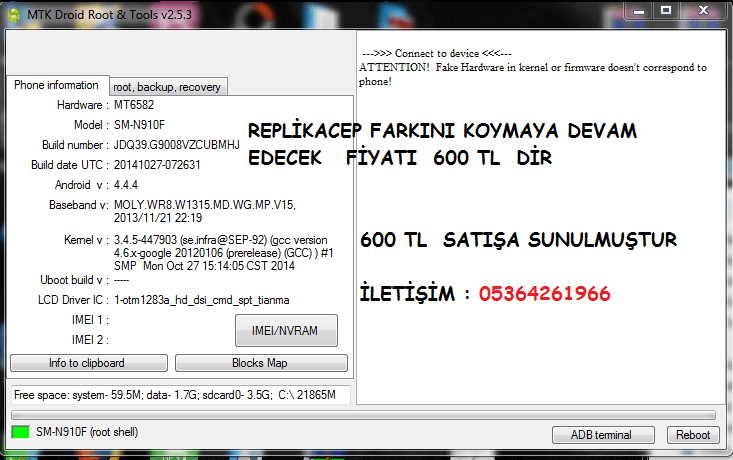Click the green connection status indicator
The height and width of the screenshot is (460, 733).
20,433
